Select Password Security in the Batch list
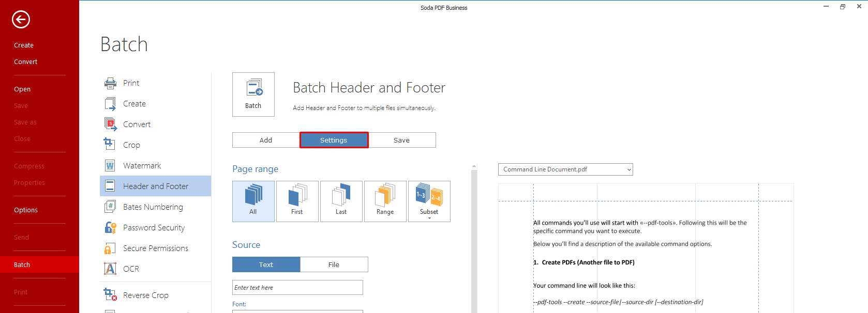 [x=154, y=228]
